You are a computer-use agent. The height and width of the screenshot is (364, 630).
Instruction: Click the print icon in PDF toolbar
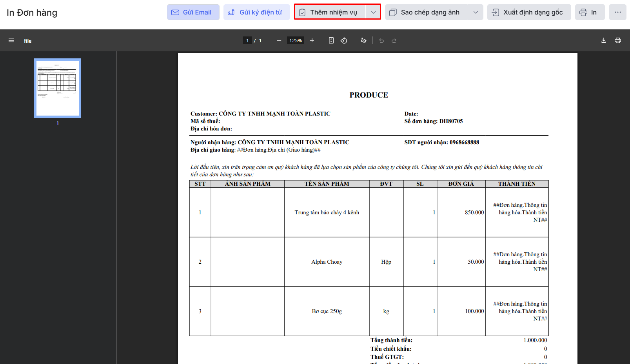(x=618, y=40)
